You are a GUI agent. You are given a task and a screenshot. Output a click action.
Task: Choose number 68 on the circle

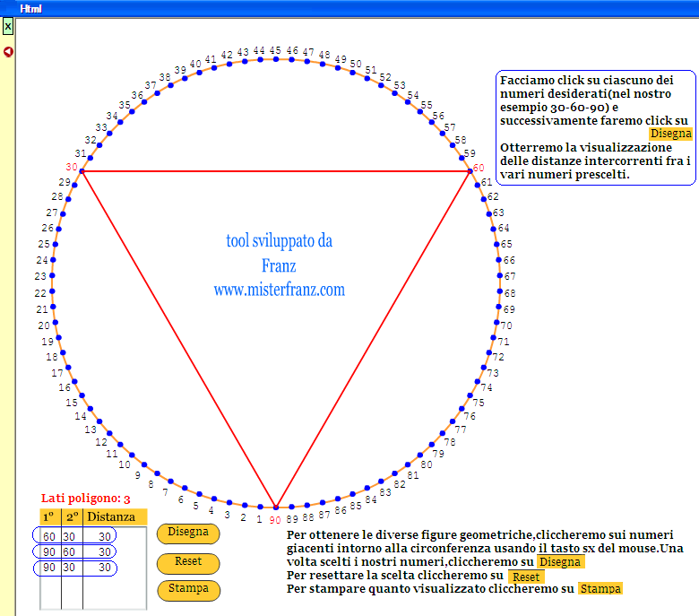(x=510, y=293)
